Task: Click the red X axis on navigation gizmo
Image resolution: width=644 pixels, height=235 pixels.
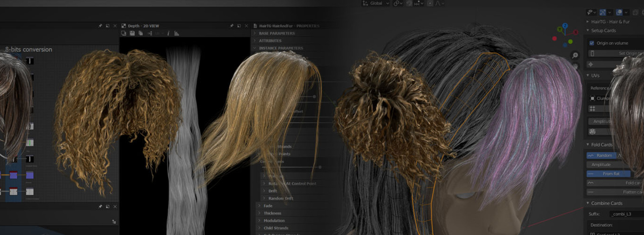Action: 576,32
